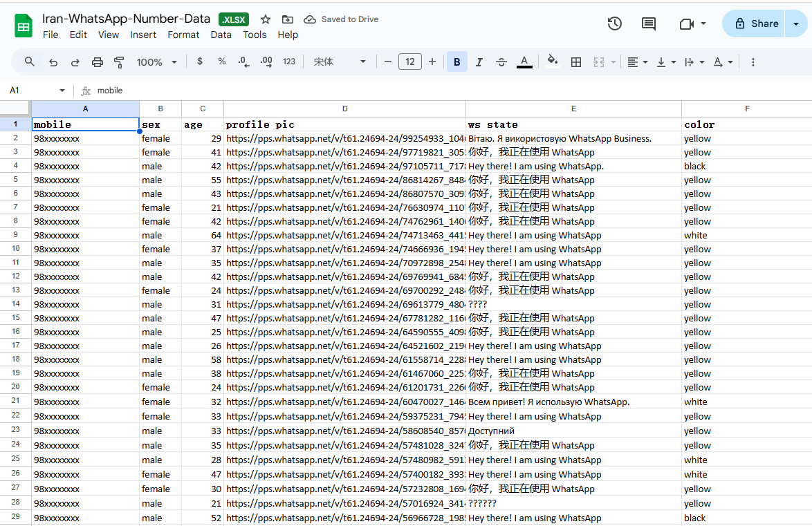Open the meeting options arrow beside camera
Viewport: 812px width, 526px height.
coord(703,24)
